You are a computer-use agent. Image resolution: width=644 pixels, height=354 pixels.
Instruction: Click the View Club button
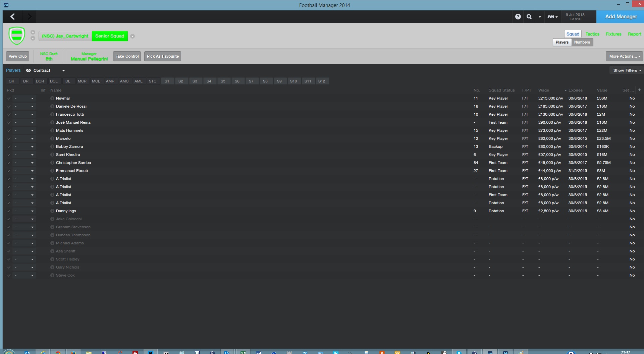coord(18,56)
